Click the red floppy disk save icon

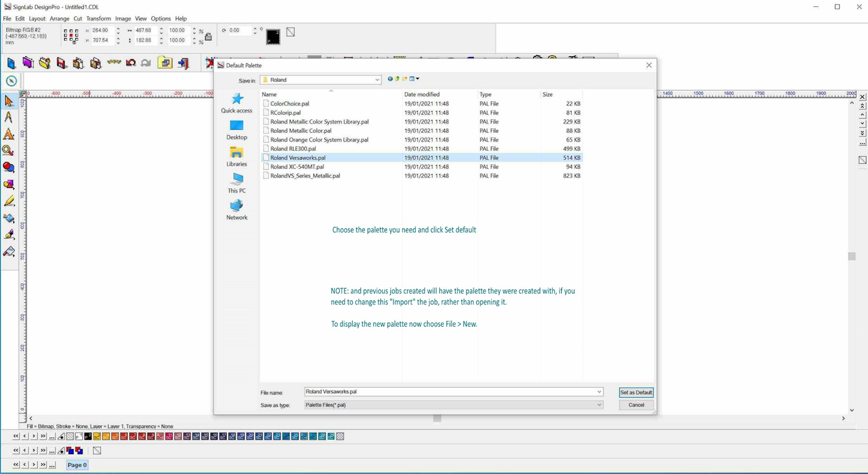click(62, 63)
